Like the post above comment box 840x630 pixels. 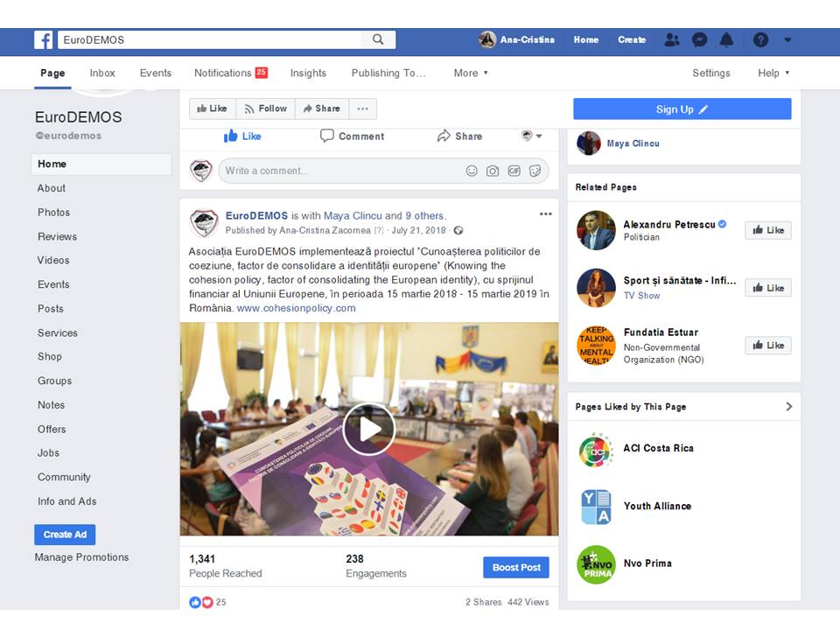(242, 136)
